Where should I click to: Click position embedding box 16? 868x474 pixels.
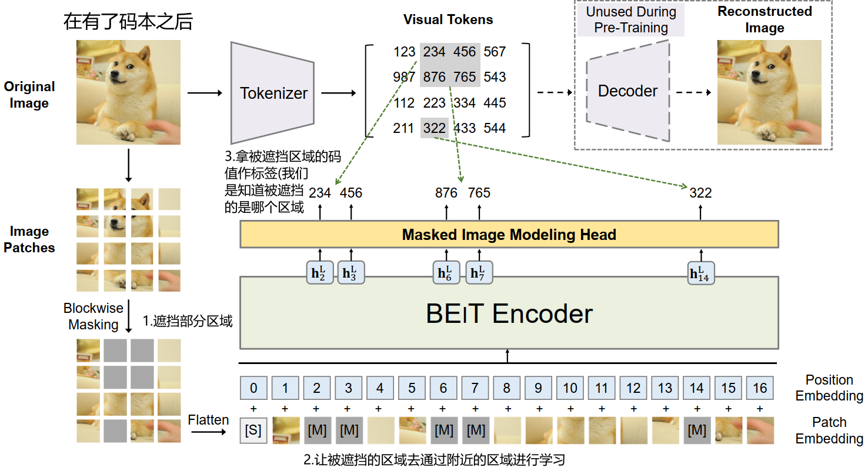[x=760, y=388]
